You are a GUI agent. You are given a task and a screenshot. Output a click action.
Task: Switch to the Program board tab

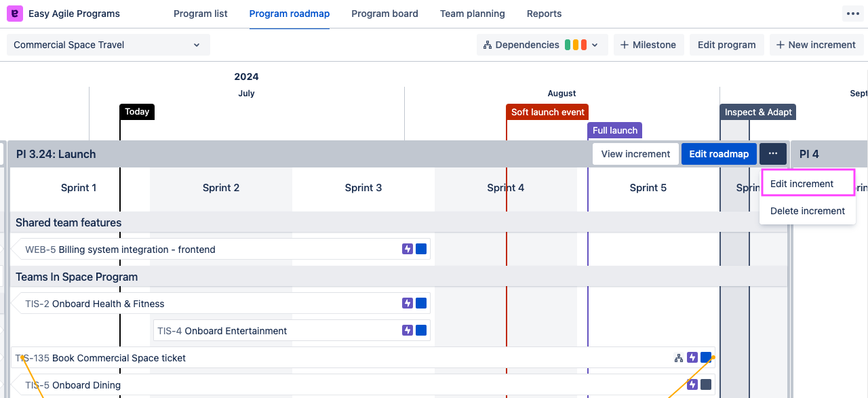(384, 14)
